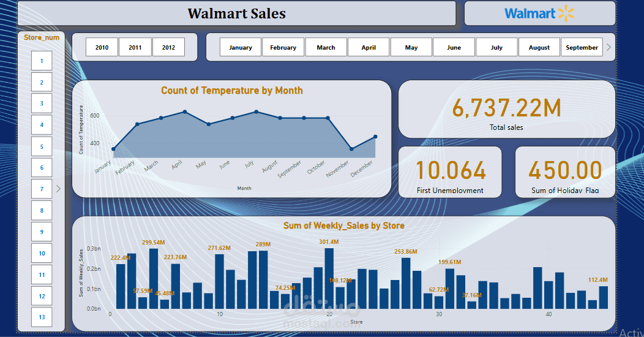Select year 2010 in slicer
Viewport: 644px width, 337px height.
click(102, 47)
